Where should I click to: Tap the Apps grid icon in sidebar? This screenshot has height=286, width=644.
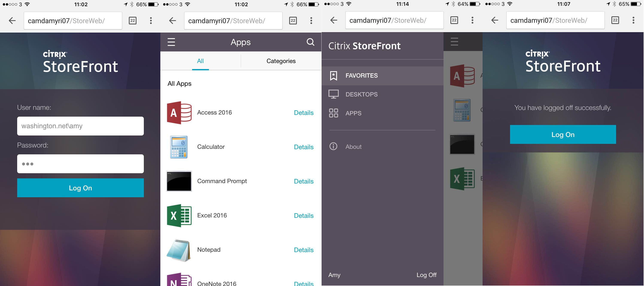334,113
